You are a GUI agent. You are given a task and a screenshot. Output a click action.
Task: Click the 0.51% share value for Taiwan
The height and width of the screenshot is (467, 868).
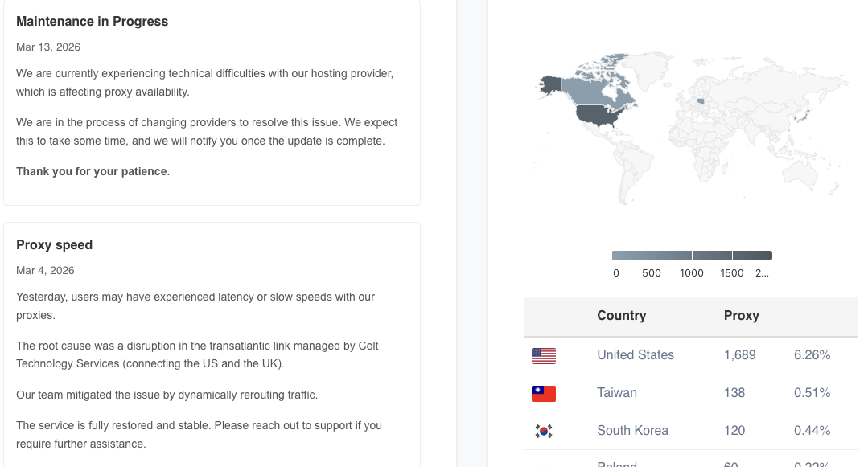(x=812, y=393)
